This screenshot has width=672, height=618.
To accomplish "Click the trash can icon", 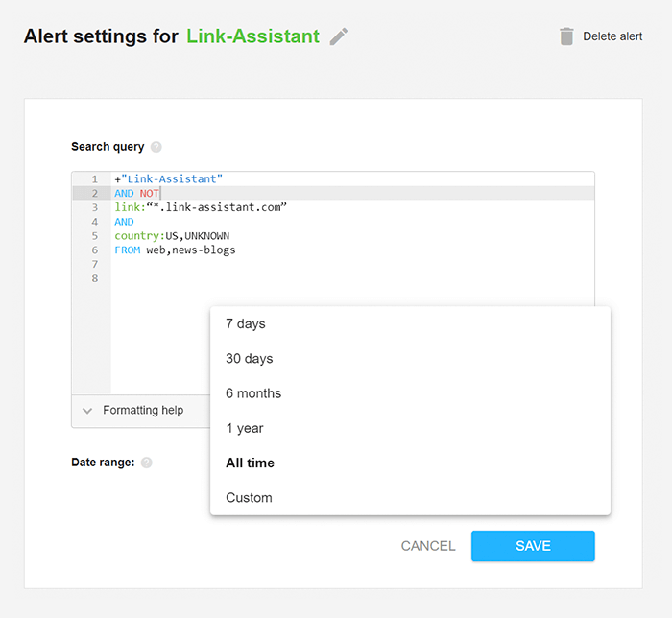I will [x=566, y=36].
